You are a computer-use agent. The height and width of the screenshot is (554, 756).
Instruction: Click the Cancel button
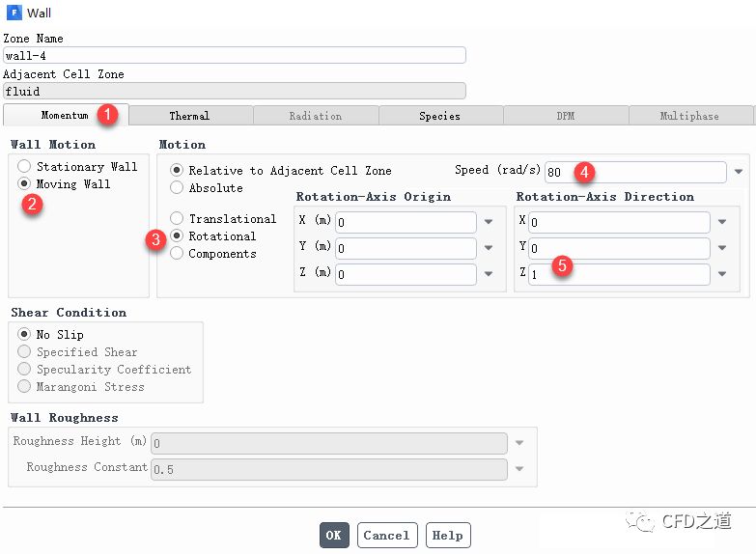point(386,535)
